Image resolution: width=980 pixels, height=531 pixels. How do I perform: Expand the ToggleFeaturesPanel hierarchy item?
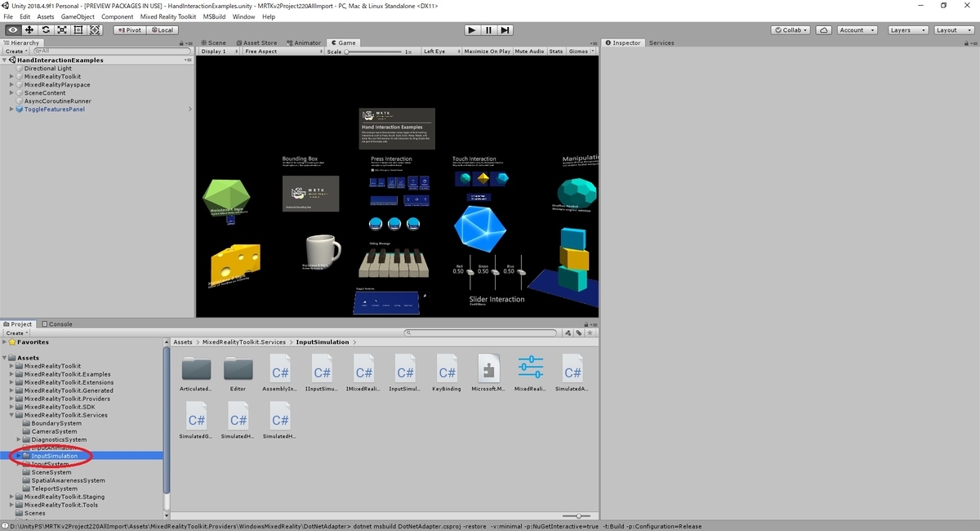point(12,109)
